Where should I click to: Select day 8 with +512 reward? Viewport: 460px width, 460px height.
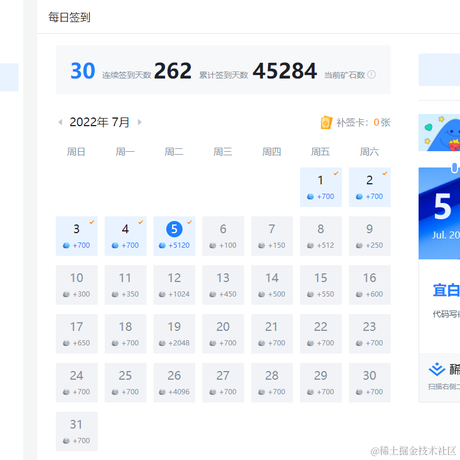(321, 236)
